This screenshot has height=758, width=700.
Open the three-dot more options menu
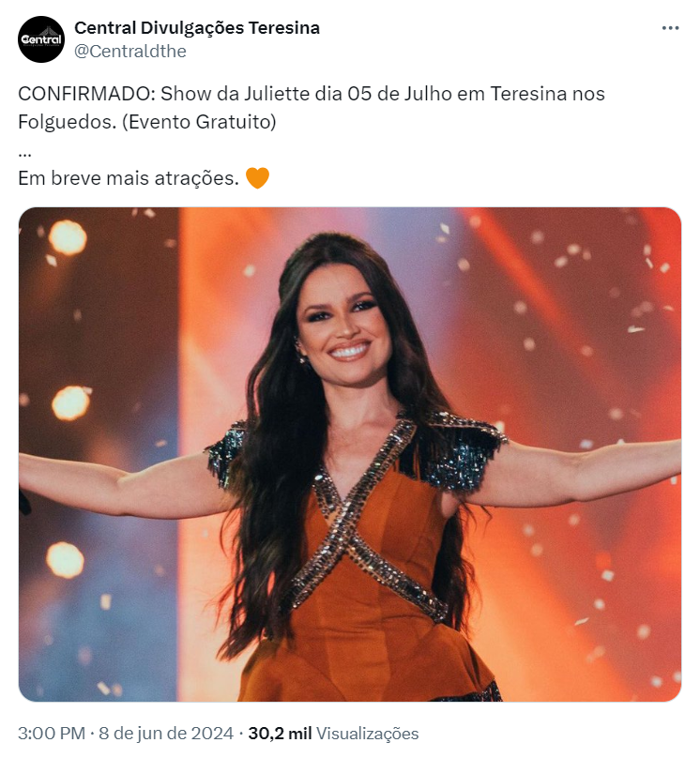670,28
